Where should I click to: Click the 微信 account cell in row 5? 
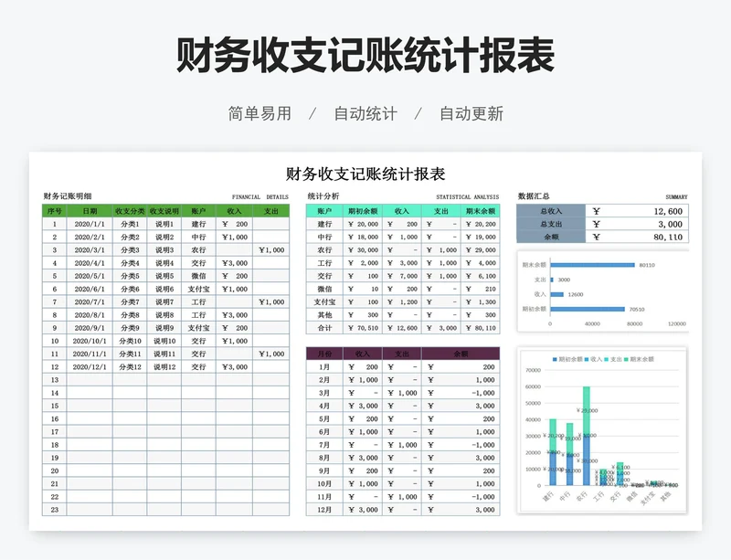click(x=198, y=276)
